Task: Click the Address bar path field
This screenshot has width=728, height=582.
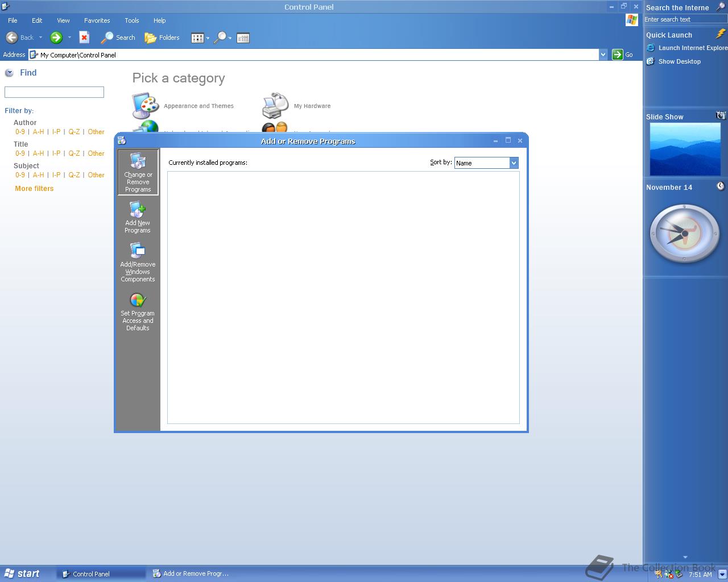Action: click(x=313, y=55)
